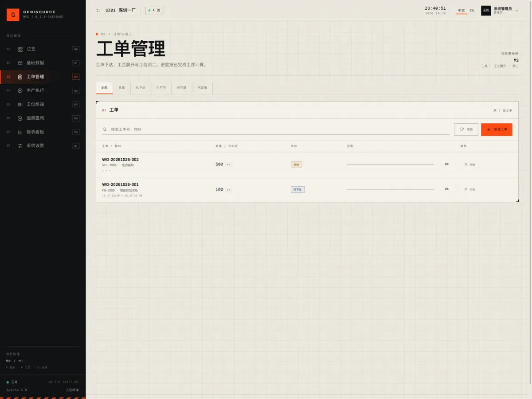Click the v0.1.0-SNAPSHOT version in sidebar footer
Image resolution: width=532 pixels, height=399 pixels.
click(63, 382)
